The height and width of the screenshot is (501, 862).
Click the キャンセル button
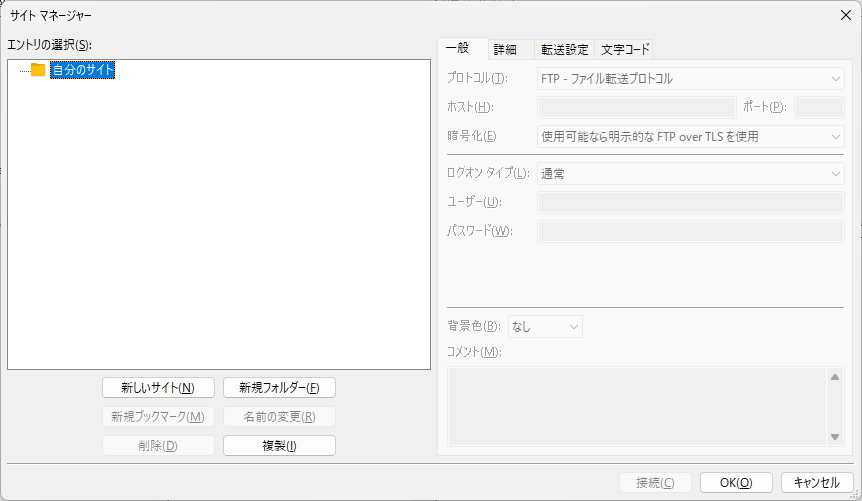(x=817, y=483)
